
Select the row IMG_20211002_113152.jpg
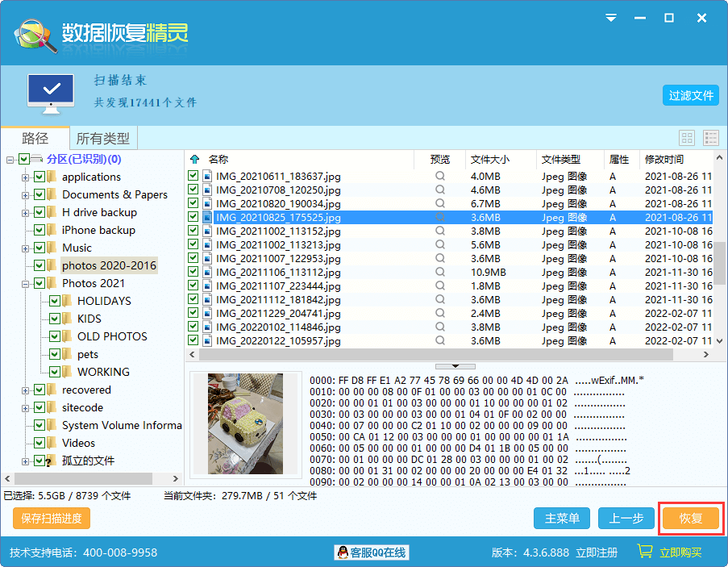pyautogui.click(x=266, y=231)
